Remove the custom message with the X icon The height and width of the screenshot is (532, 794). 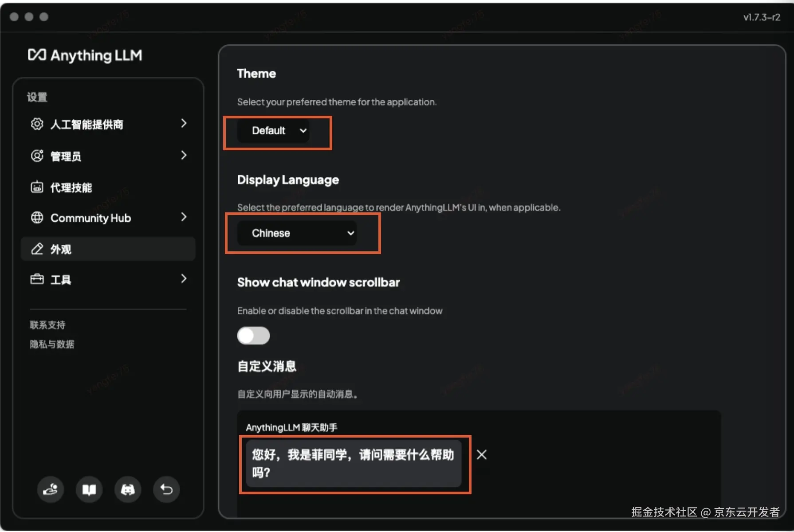click(x=482, y=454)
